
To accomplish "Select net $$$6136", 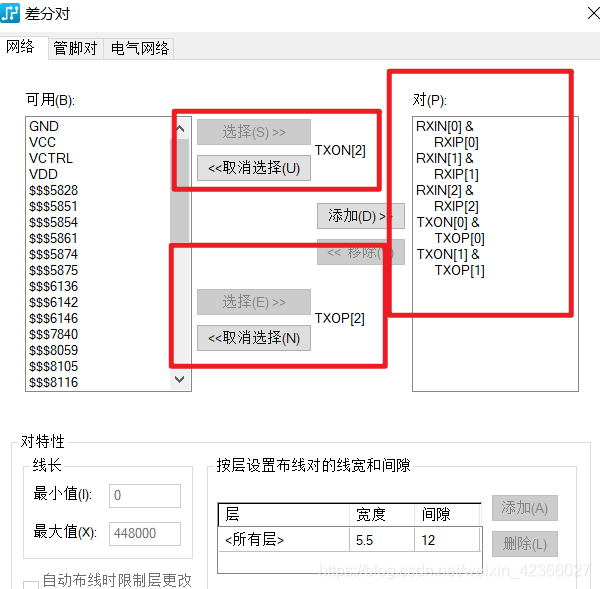I will point(54,287).
